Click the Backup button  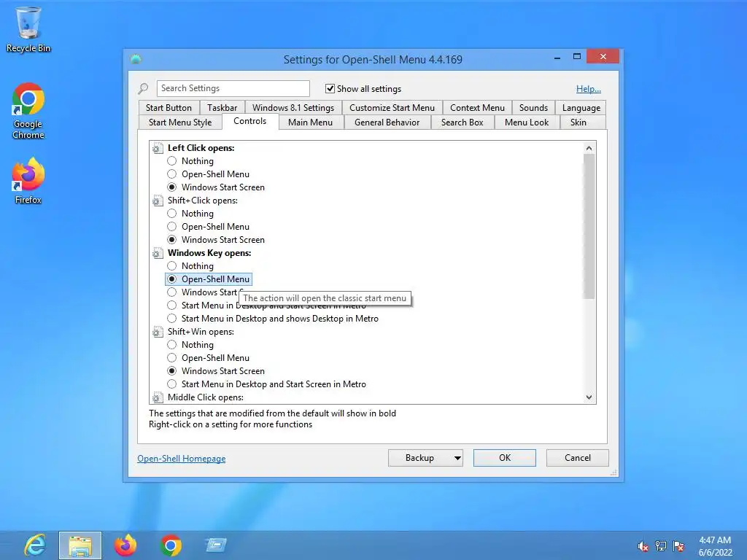click(x=419, y=458)
